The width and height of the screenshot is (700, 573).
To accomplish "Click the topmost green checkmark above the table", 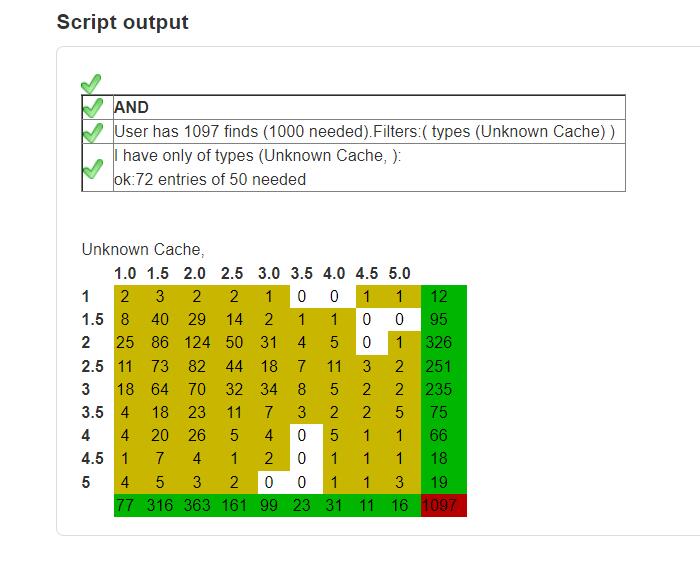I will point(91,84).
